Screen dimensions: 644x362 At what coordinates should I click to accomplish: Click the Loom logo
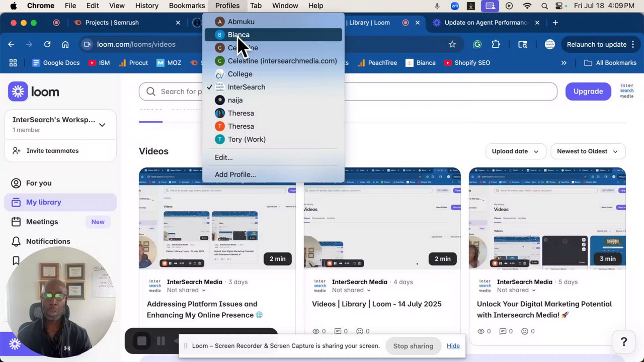pos(34,92)
